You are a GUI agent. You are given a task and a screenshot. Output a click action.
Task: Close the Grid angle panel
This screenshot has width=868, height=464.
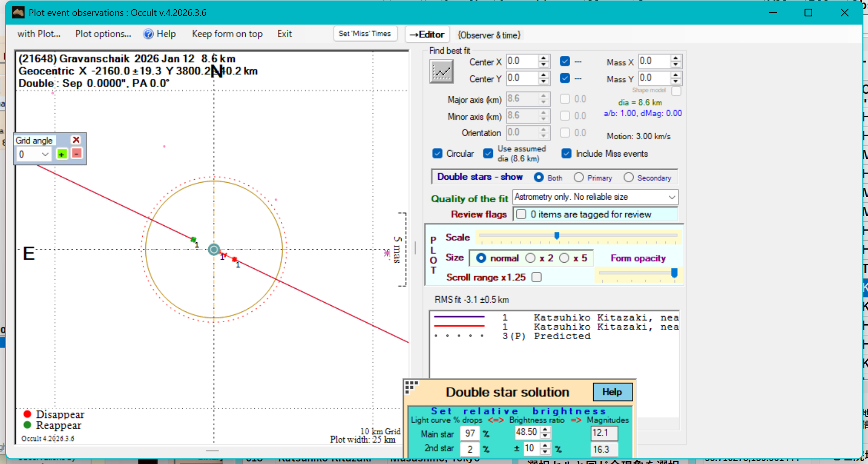point(76,140)
